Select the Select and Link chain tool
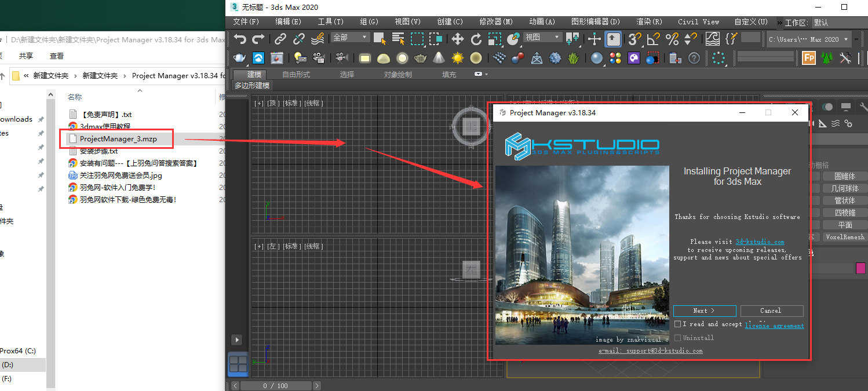868x391 pixels. click(x=280, y=39)
